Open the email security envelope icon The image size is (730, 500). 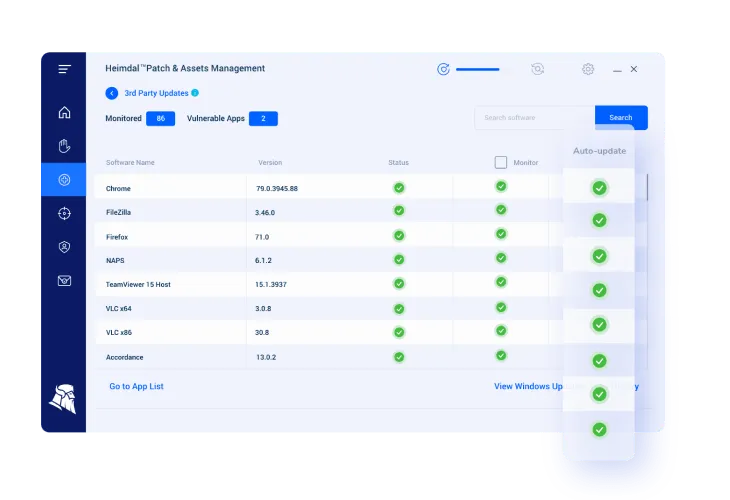(x=64, y=281)
